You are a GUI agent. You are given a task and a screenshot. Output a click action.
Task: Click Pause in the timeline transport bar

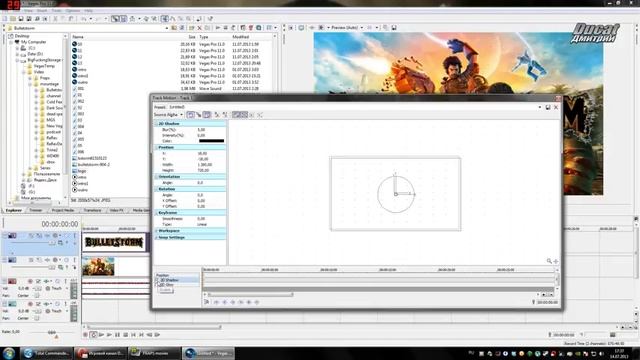[117, 335]
